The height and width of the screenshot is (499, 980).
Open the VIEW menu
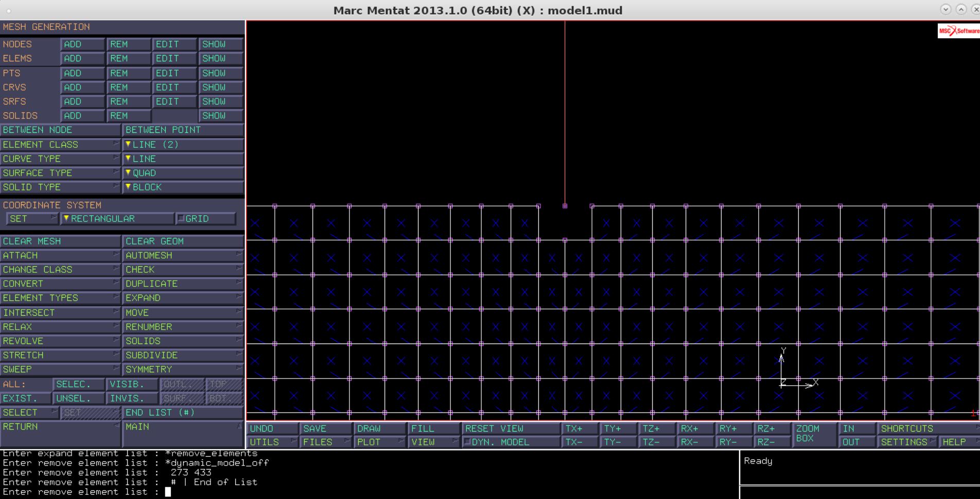433,442
